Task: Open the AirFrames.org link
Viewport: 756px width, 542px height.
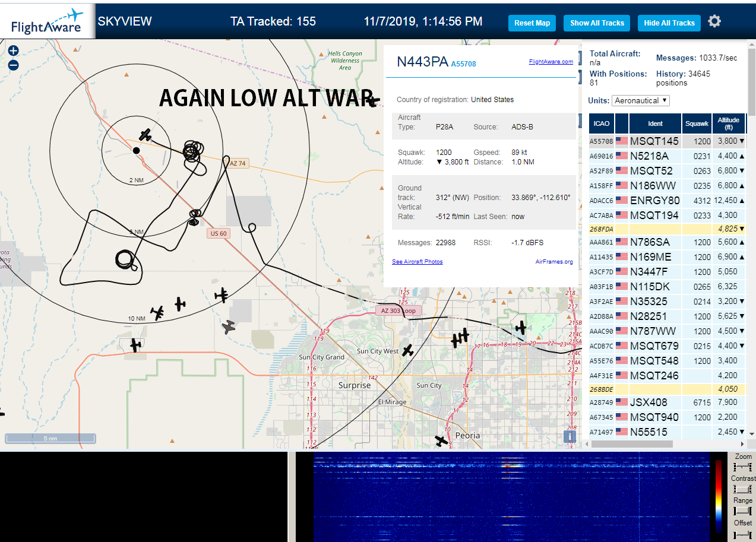Action: tap(554, 262)
